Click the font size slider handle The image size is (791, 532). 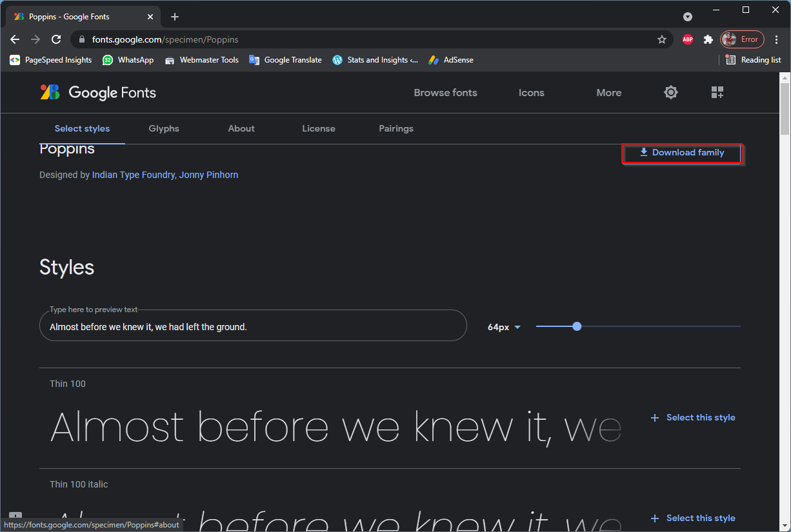pyautogui.click(x=577, y=326)
